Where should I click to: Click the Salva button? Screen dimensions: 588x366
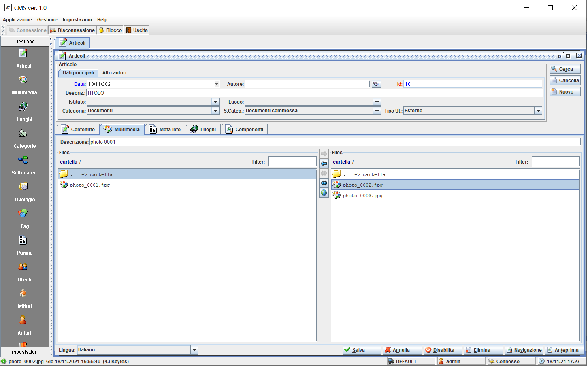[362, 350]
